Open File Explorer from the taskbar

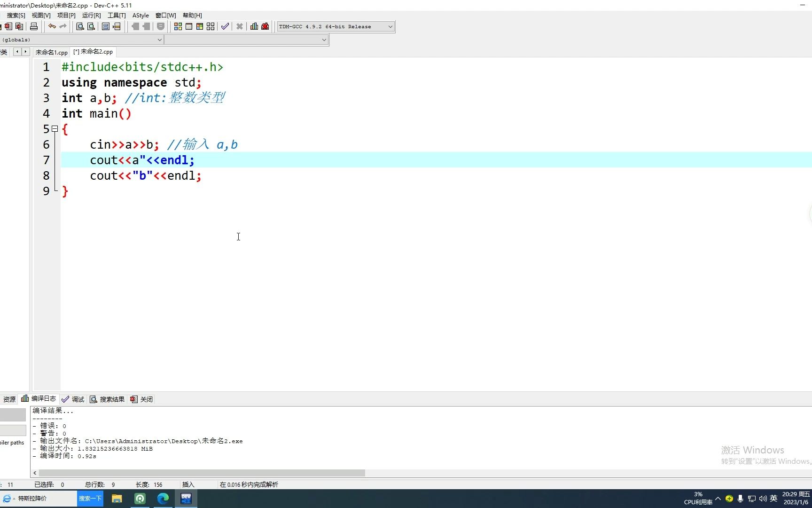coord(117,499)
